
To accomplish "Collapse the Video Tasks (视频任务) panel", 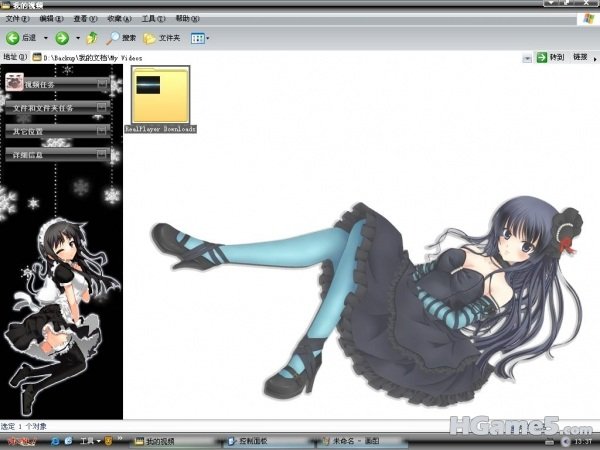I will [102, 84].
